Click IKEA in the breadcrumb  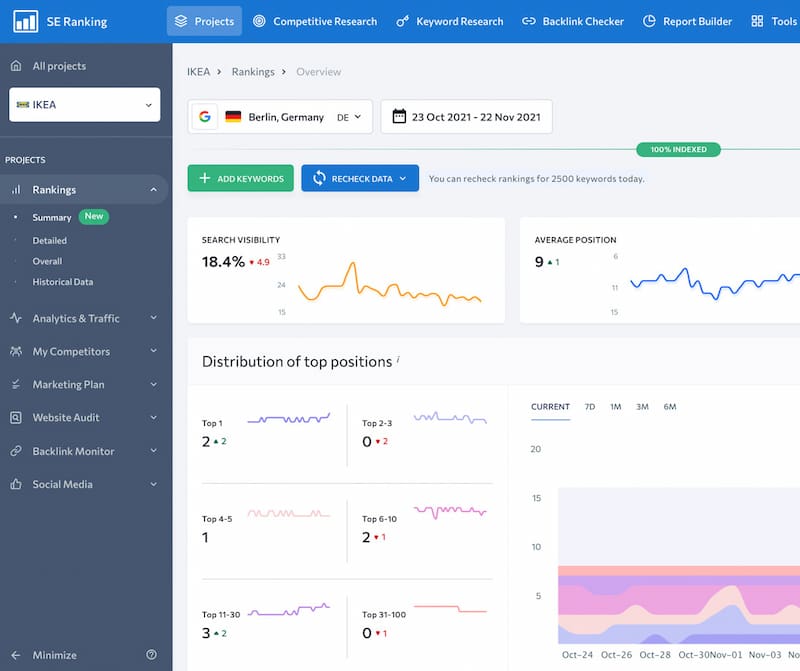click(x=198, y=72)
